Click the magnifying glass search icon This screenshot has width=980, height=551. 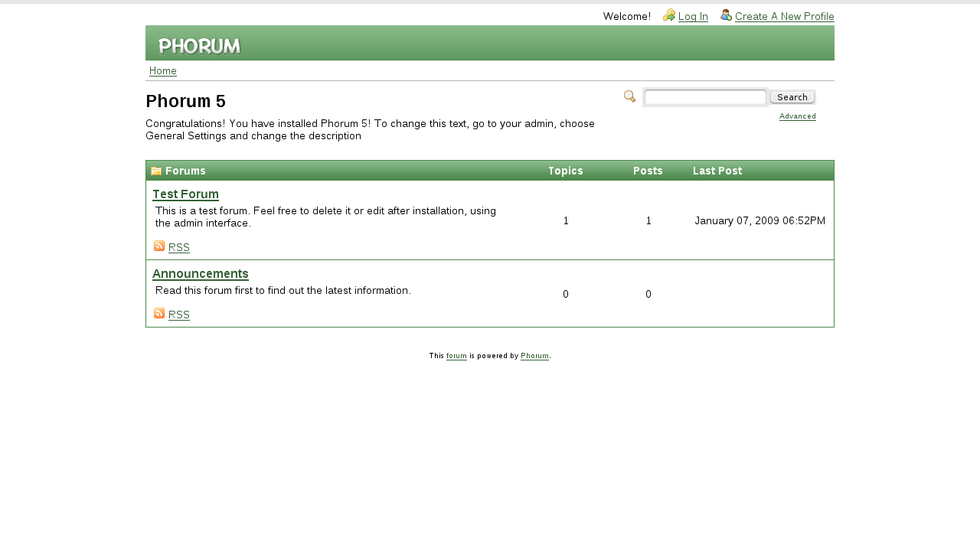coord(630,96)
